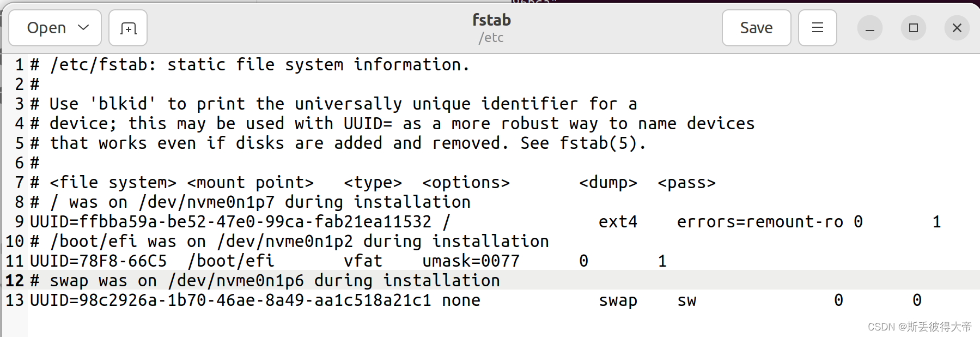Save the fstab file

tap(756, 27)
